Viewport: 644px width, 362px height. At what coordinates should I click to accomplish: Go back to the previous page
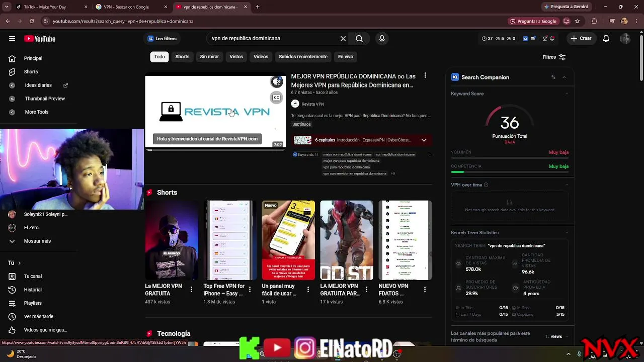point(8,21)
